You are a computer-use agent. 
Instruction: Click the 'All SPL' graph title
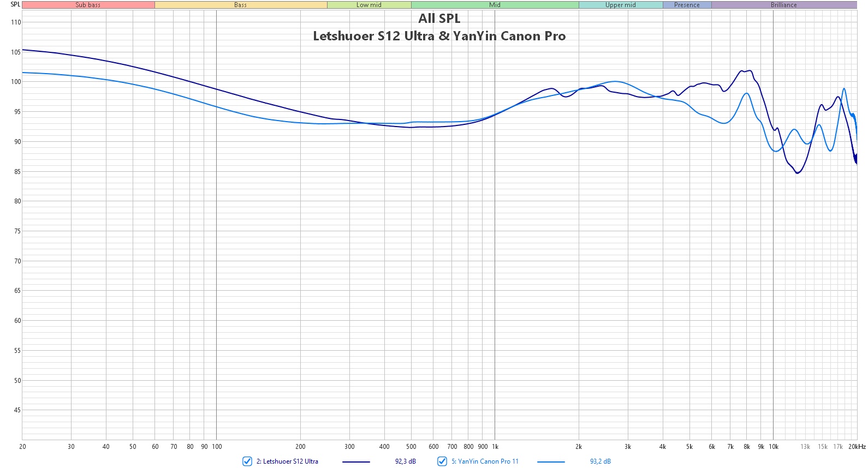coord(439,19)
